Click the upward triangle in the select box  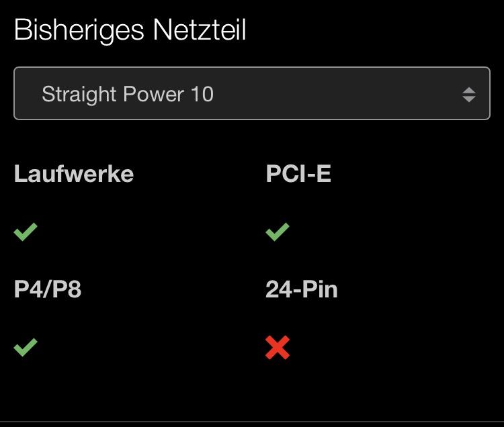pos(469,89)
